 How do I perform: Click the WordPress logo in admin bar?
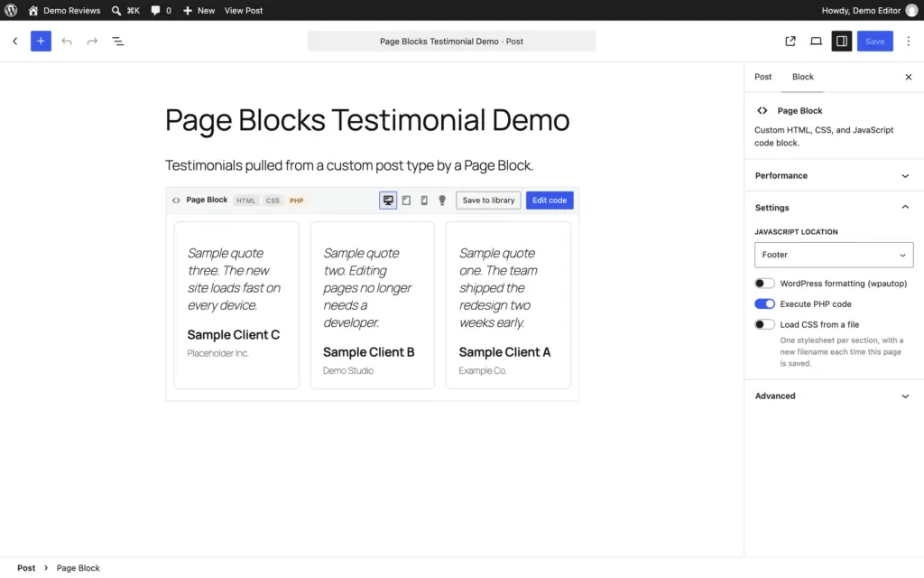coord(11,10)
